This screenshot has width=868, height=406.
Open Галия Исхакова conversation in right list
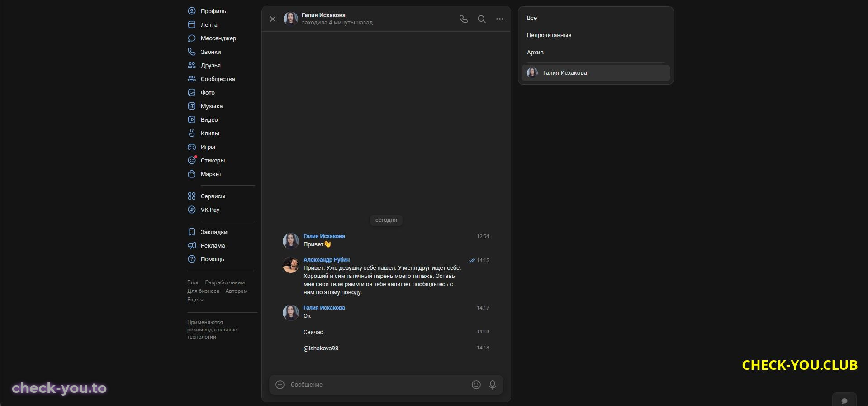[x=596, y=73]
